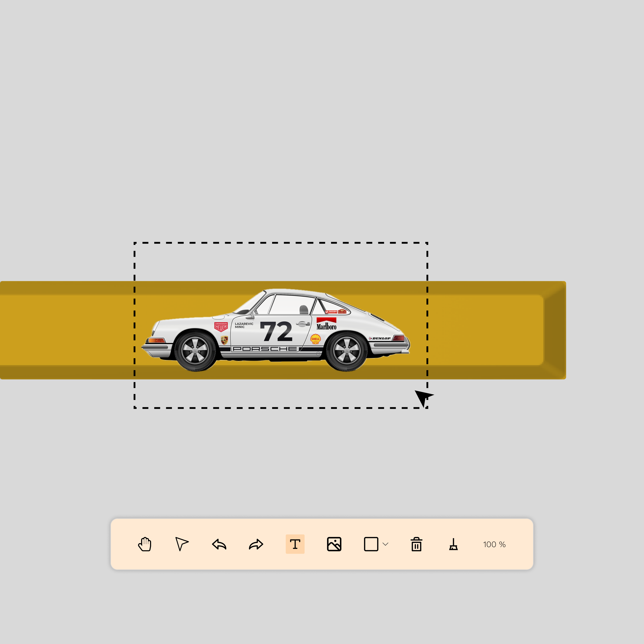644x644 pixels.
Task: Click the 100 % zoom level
Action: [494, 545]
